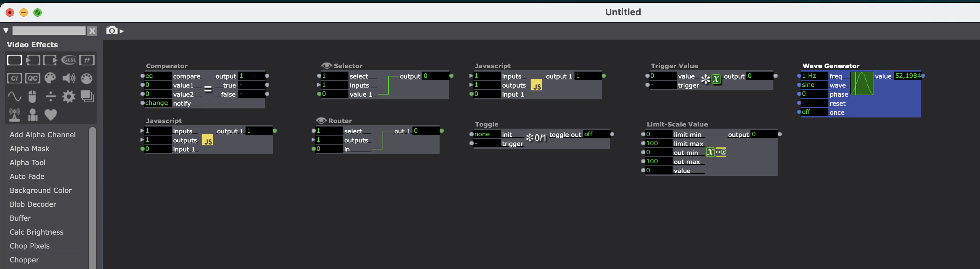980x269 pixels.
Task: Select the Video Effects toolbox category icon
Action: coord(15,60)
